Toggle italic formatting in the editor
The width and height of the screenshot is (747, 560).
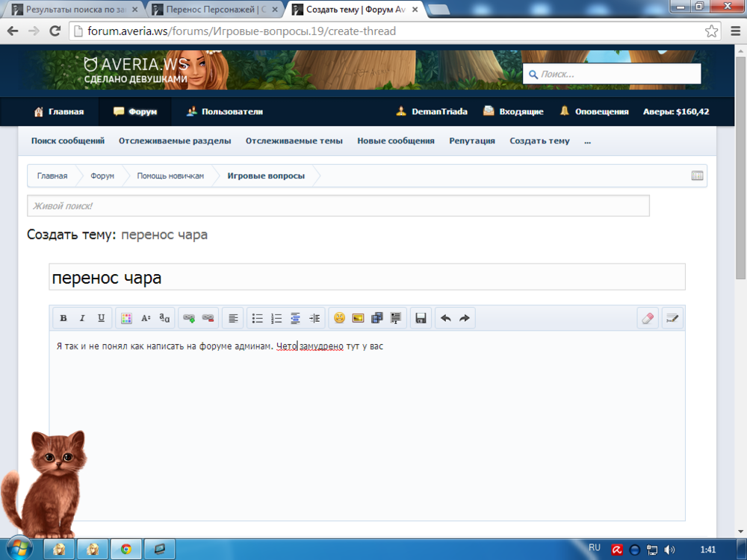pyautogui.click(x=82, y=318)
